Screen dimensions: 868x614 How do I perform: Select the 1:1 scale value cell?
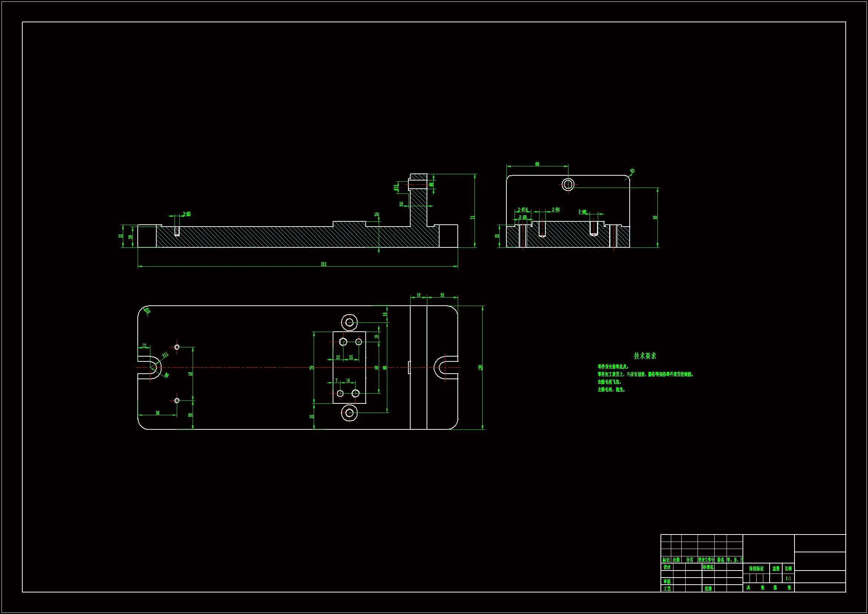pos(788,578)
